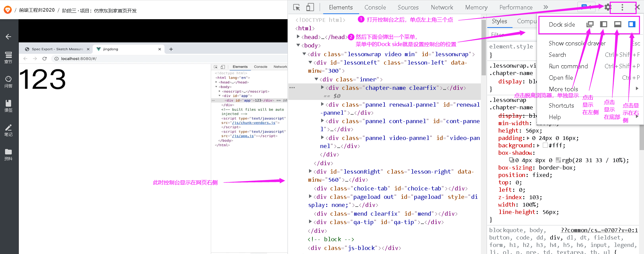Open the 资料 materials folder icon

pyautogui.click(x=8, y=154)
